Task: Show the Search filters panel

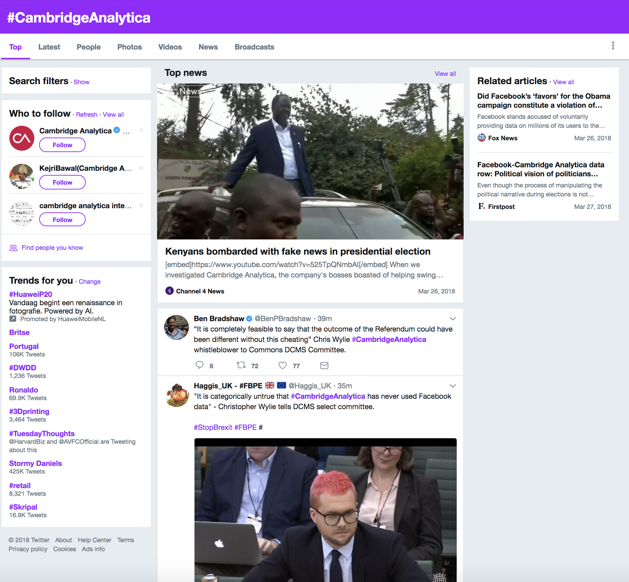Action: tap(81, 82)
